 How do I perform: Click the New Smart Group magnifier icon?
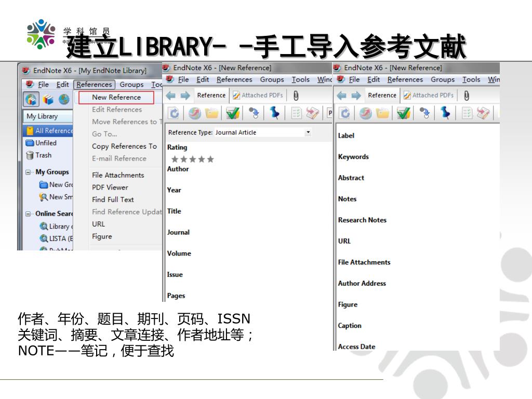click(44, 197)
